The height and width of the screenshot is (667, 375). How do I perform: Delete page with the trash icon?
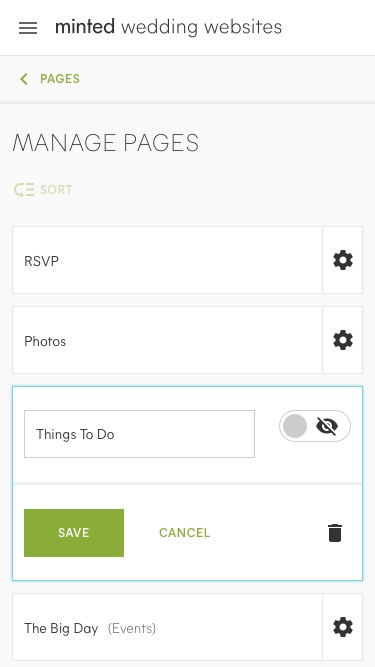335,533
